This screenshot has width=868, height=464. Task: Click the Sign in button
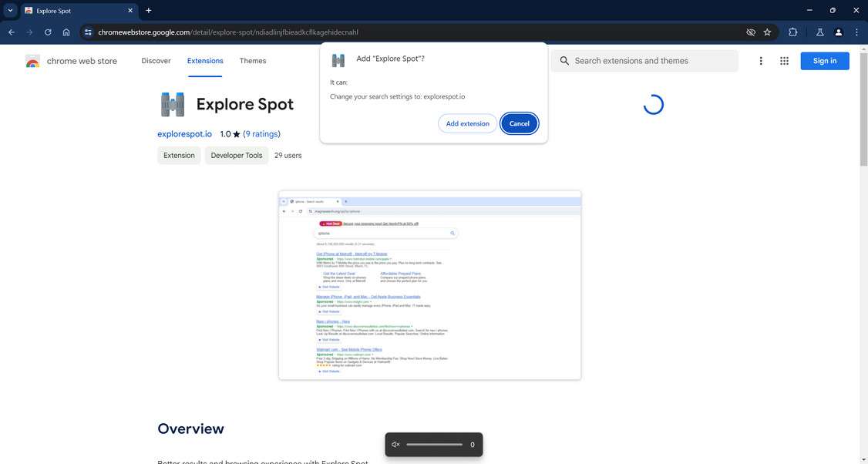[823, 60]
